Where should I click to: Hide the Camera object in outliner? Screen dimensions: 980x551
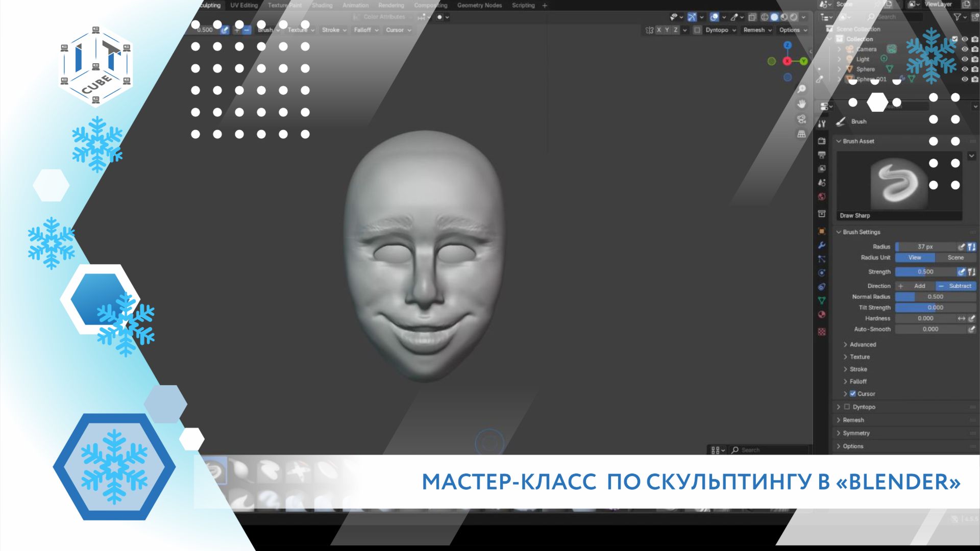(x=965, y=49)
